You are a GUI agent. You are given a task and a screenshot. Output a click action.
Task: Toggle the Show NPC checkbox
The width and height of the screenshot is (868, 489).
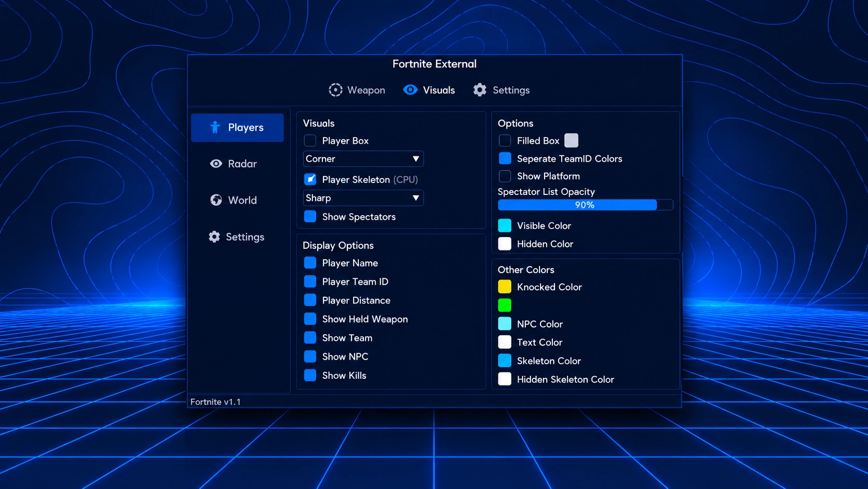(310, 356)
